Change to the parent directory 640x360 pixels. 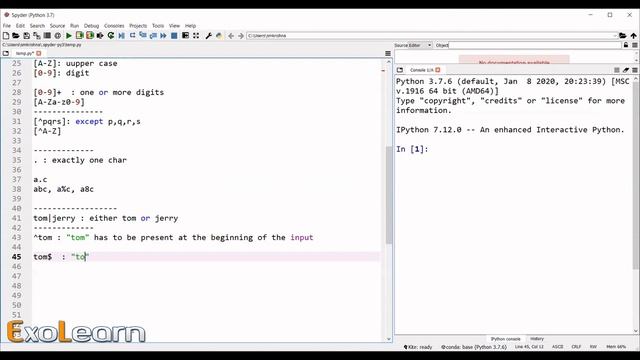coord(633,36)
